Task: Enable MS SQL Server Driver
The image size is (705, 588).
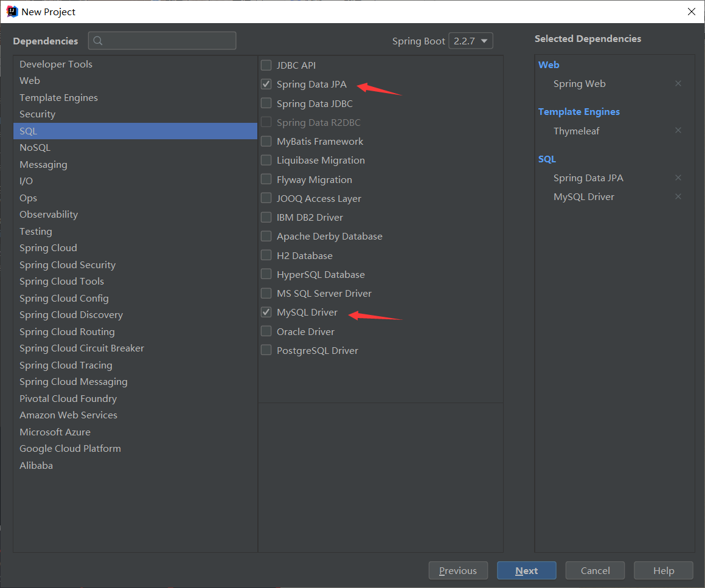Action: pos(266,293)
